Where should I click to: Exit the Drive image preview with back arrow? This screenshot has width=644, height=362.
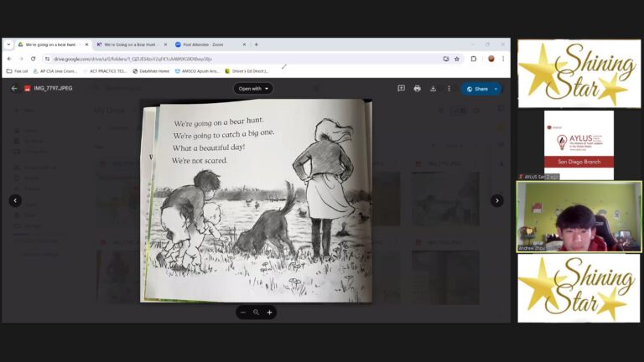click(x=14, y=89)
